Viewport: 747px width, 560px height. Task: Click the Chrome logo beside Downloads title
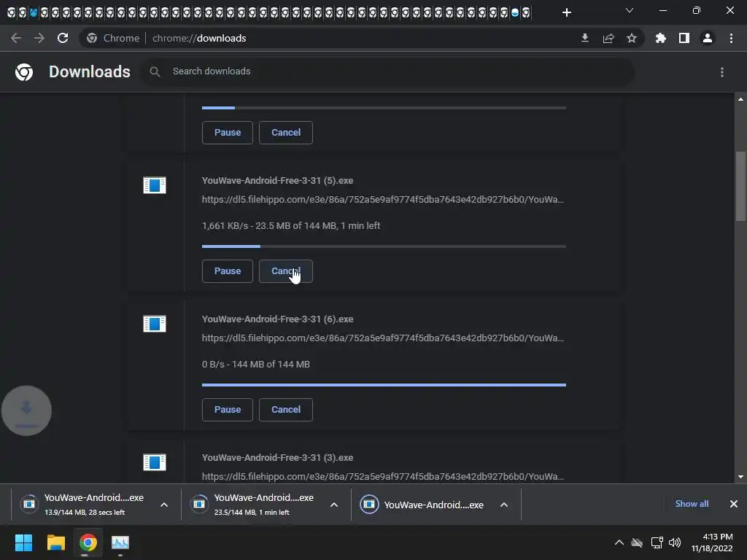pyautogui.click(x=24, y=72)
